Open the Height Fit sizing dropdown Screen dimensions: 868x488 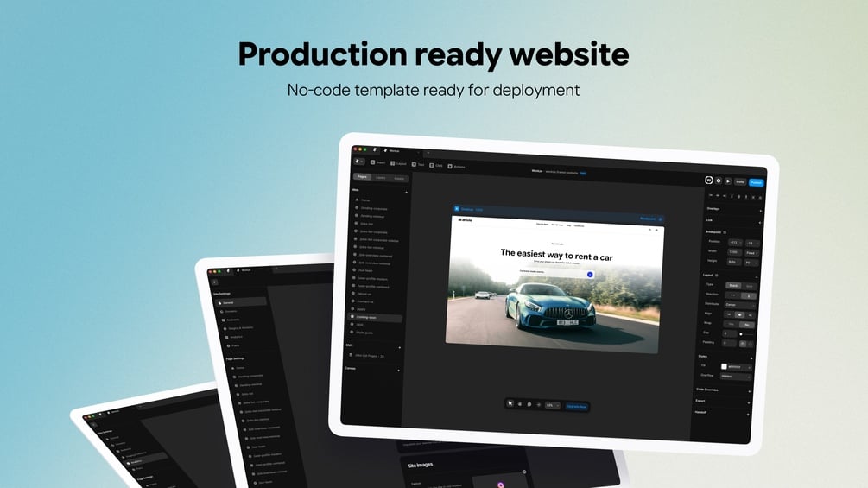click(x=751, y=263)
